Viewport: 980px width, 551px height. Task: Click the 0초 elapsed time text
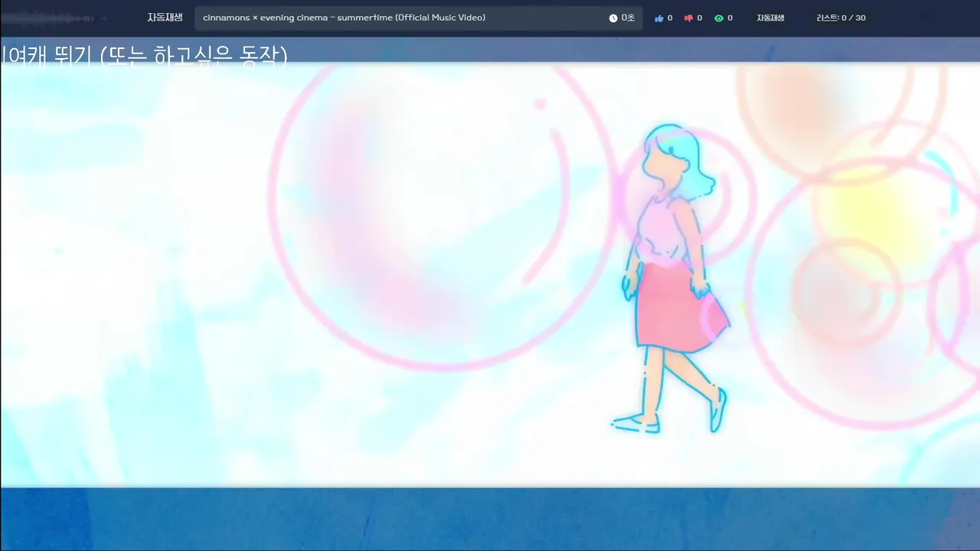point(628,18)
